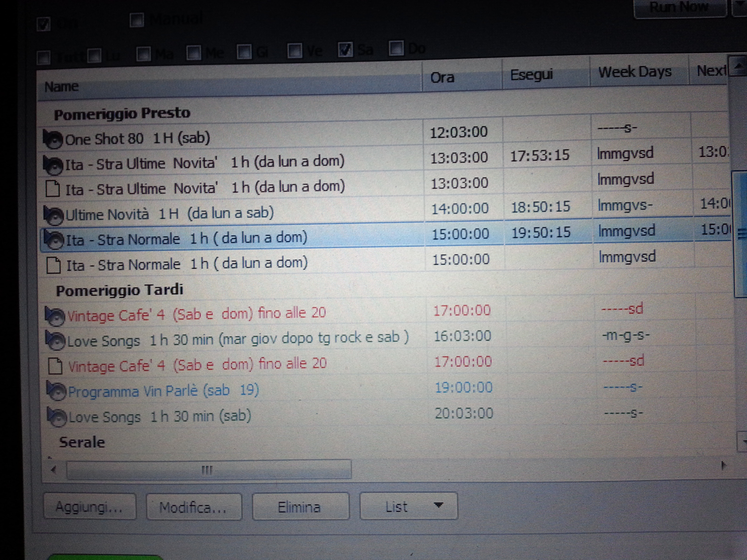
Task: Select the Pomeriggio Presto group header
Action: coord(122,114)
